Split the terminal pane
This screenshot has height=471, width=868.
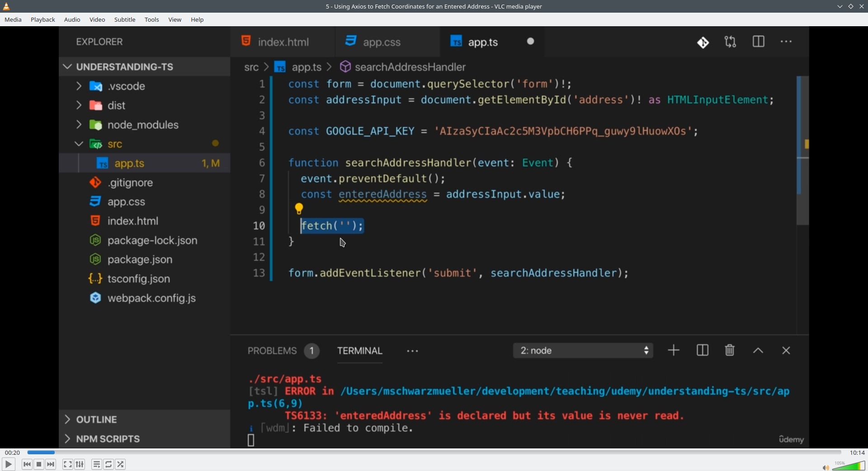tap(703, 350)
